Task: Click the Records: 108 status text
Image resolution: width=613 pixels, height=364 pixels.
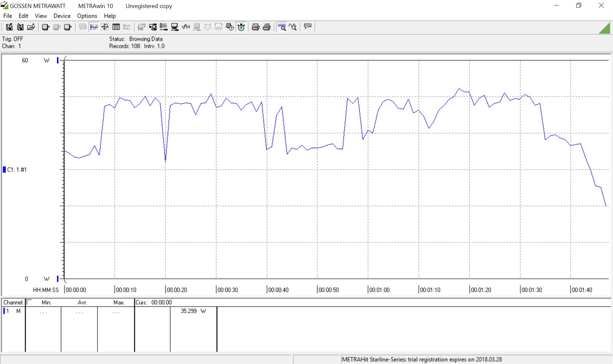Action: coord(125,46)
